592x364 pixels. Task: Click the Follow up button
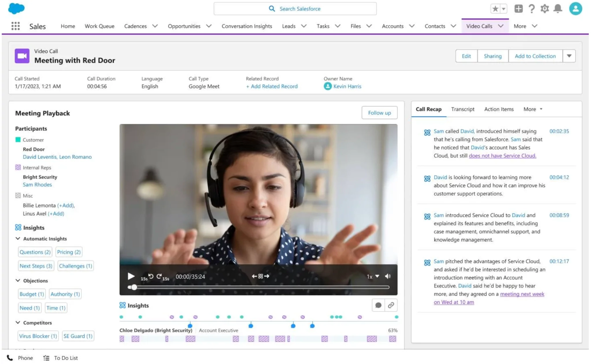click(x=379, y=113)
